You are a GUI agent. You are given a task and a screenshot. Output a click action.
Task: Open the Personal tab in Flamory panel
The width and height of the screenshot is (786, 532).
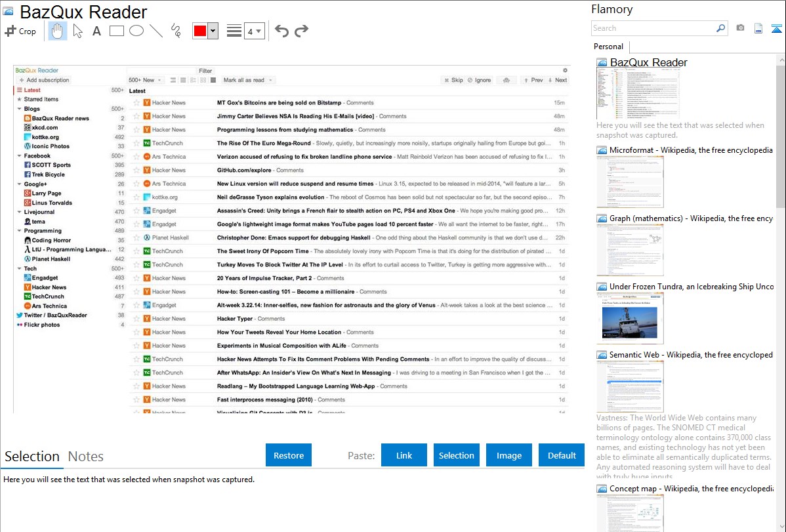pyautogui.click(x=608, y=47)
